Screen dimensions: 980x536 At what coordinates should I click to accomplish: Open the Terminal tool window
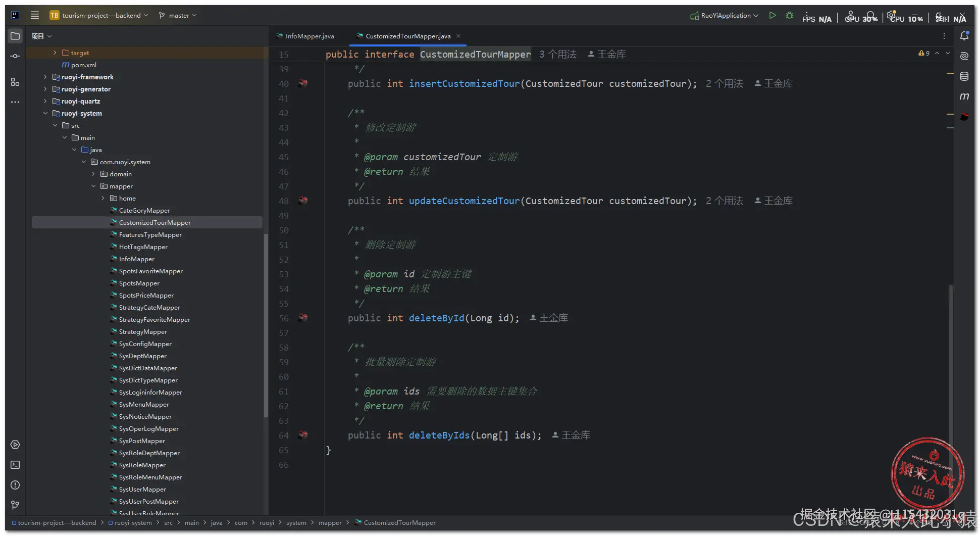click(x=15, y=465)
